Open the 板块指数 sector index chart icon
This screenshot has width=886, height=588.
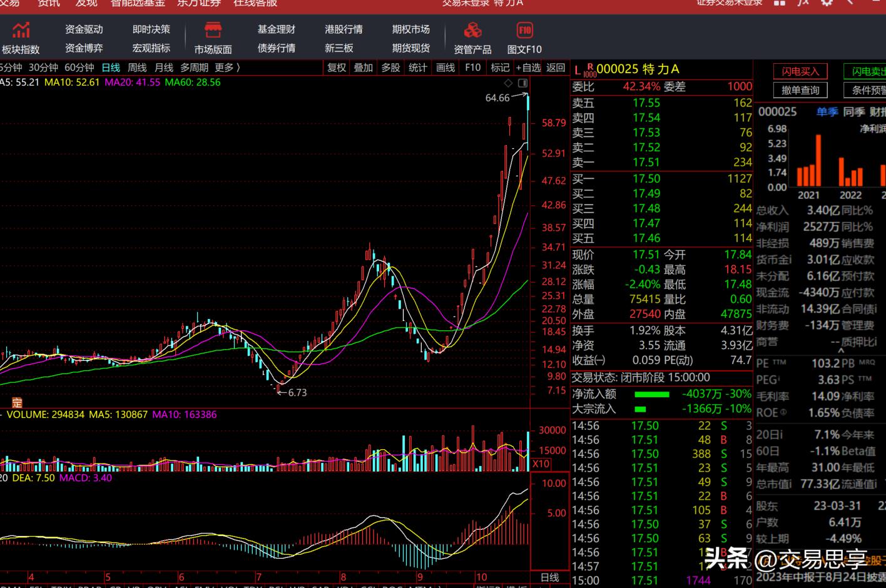pos(21,30)
